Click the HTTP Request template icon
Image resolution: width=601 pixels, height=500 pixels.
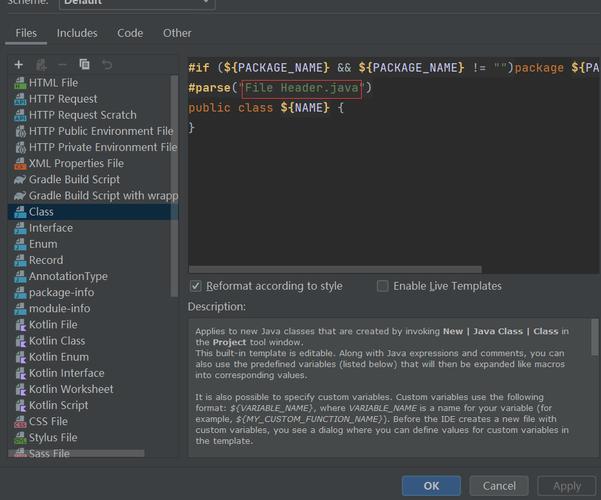(20, 99)
